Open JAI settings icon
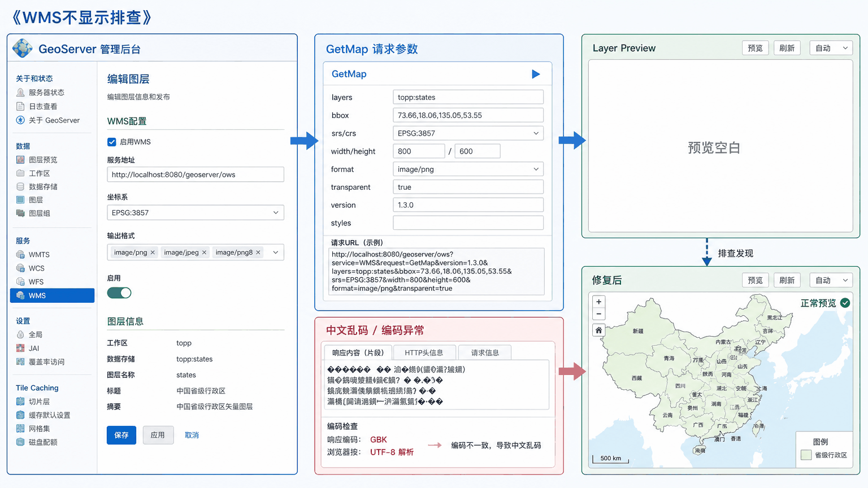868x488 pixels. (20, 348)
